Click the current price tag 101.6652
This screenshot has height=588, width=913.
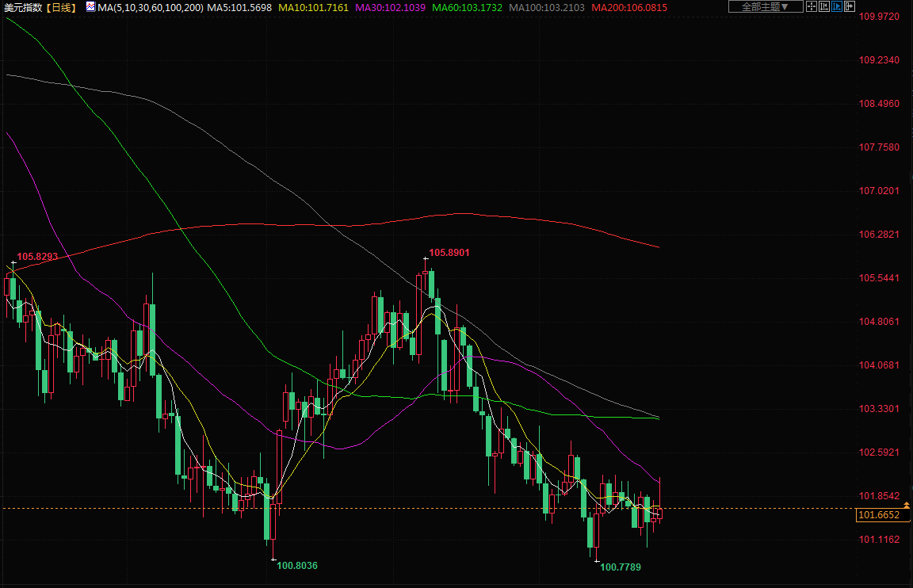click(x=879, y=516)
